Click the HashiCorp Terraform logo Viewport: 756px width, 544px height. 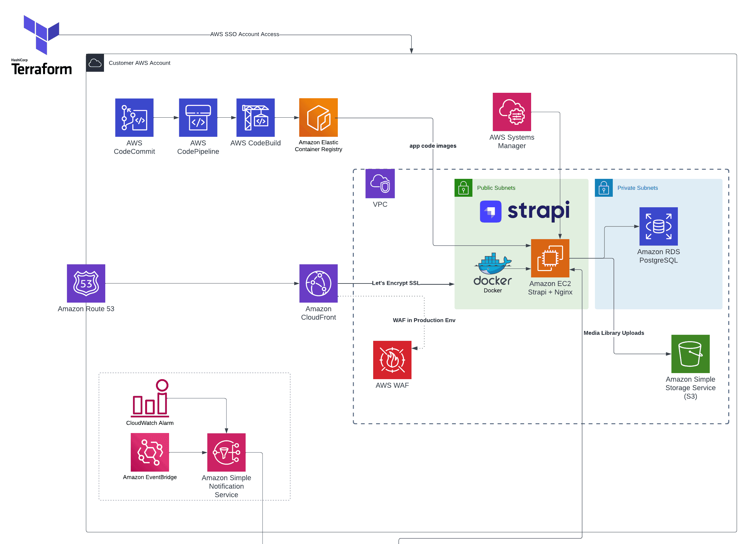click(x=41, y=45)
